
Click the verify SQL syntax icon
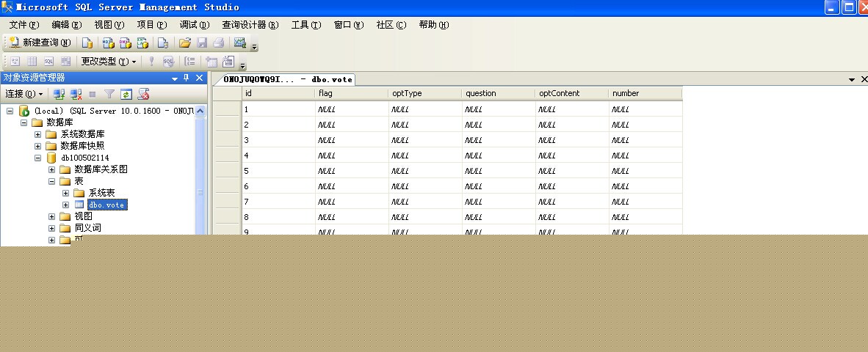(168, 62)
